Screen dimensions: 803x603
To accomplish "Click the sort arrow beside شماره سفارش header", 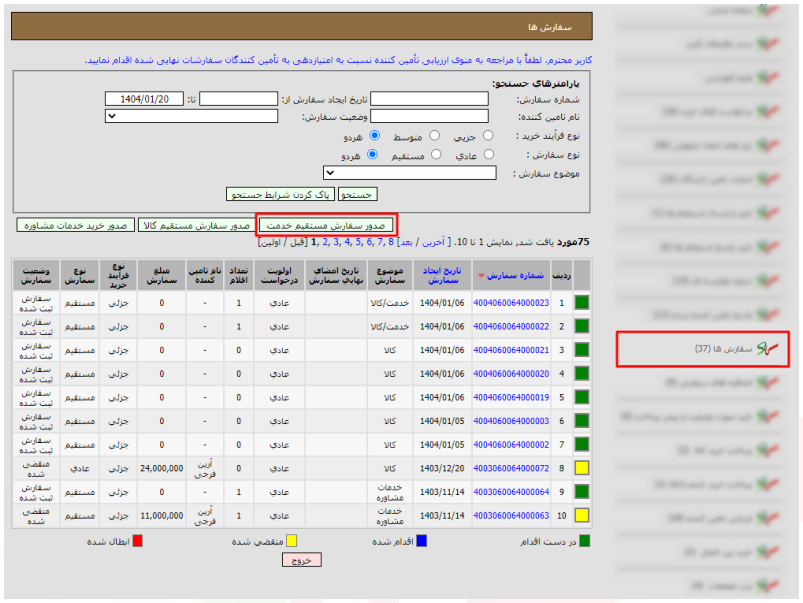I will point(481,276).
